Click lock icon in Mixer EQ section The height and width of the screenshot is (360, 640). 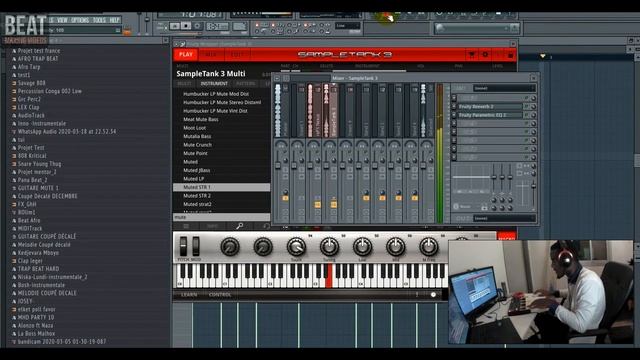(484, 208)
